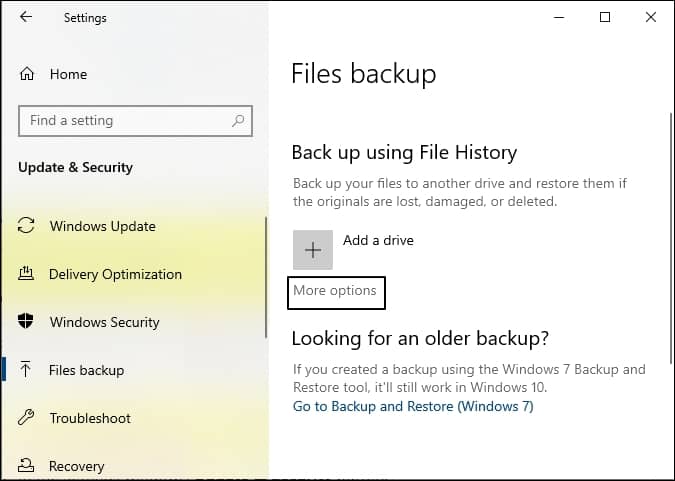675x481 pixels.
Task: Click the Home house icon
Action: point(27,74)
